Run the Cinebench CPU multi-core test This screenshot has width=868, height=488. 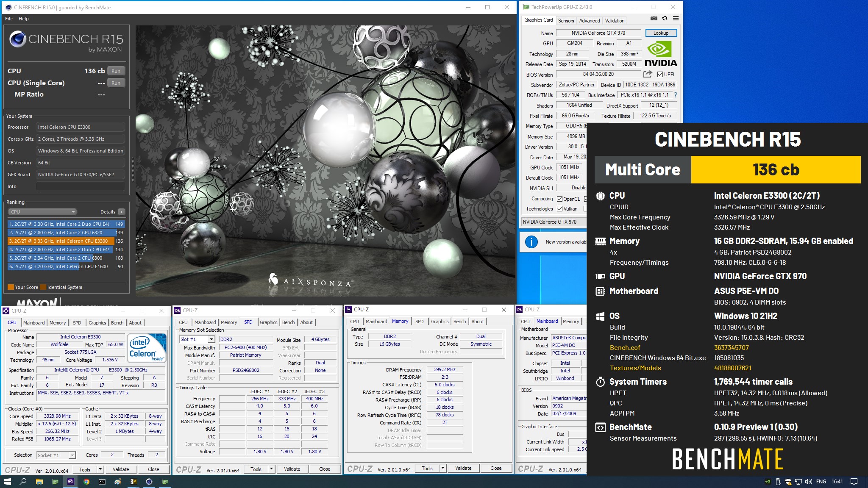point(116,71)
